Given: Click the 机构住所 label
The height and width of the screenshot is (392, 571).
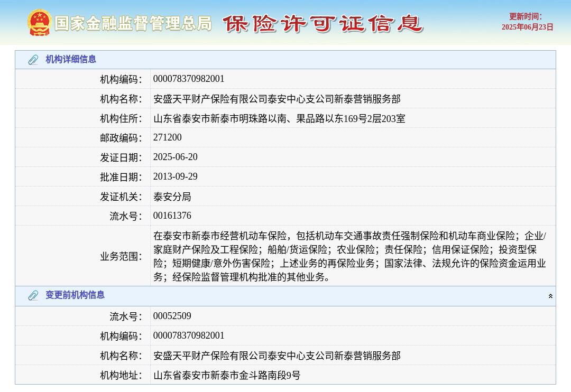Looking at the screenshot, I should [x=121, y=119].
